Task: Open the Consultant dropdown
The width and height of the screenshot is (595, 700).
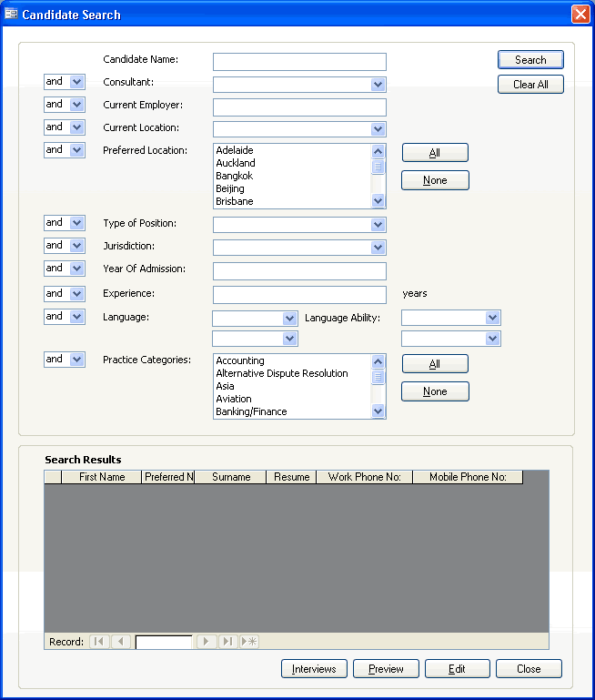Action: [x=378, y=85]
